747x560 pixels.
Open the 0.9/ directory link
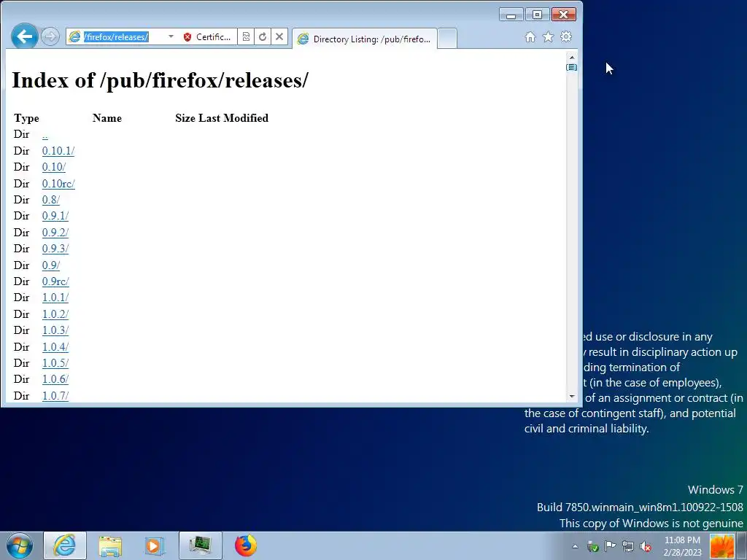[x=50, y=265]
